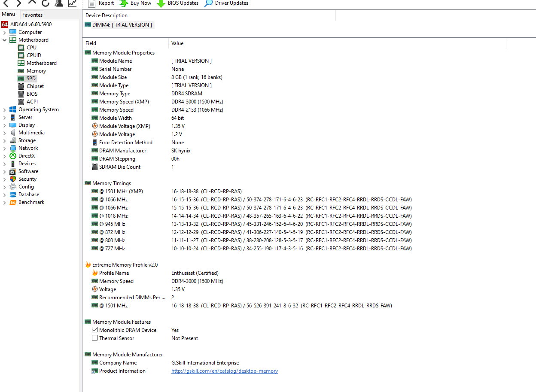Select the BIOS chip icon in the tree
536x392 pixels.
tap(21, 94)
